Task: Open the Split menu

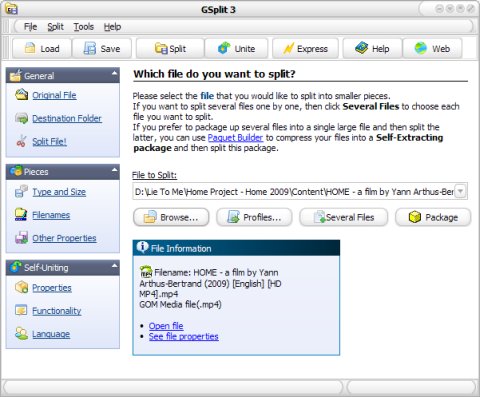Action: click(x=55, y=26)
